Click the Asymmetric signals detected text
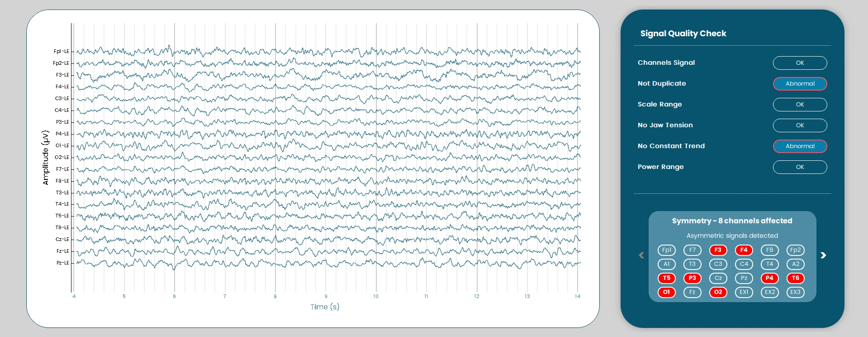 click(732, 236)
